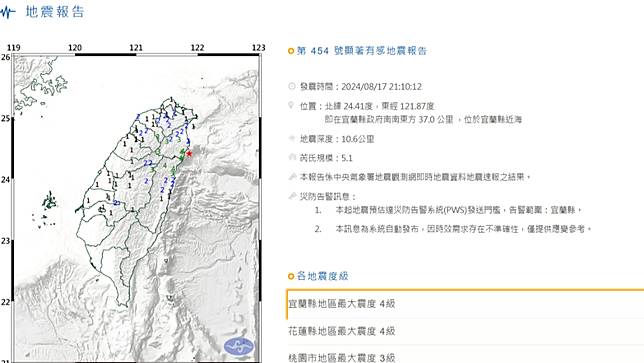Expand 宜蘭縣地區最大震度 4級 row

(465, 304)
